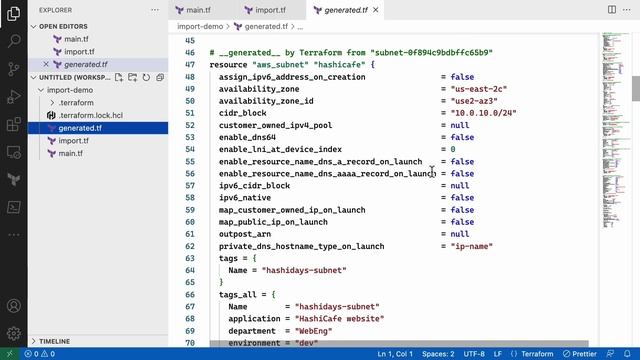
Task: Click the "HashiCafe website" application value
Action: (340, 319)
